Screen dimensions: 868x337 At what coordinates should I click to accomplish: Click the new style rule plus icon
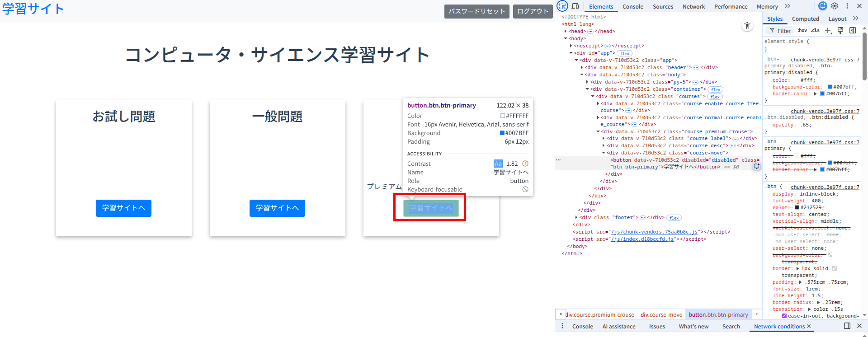click(828, 30)
